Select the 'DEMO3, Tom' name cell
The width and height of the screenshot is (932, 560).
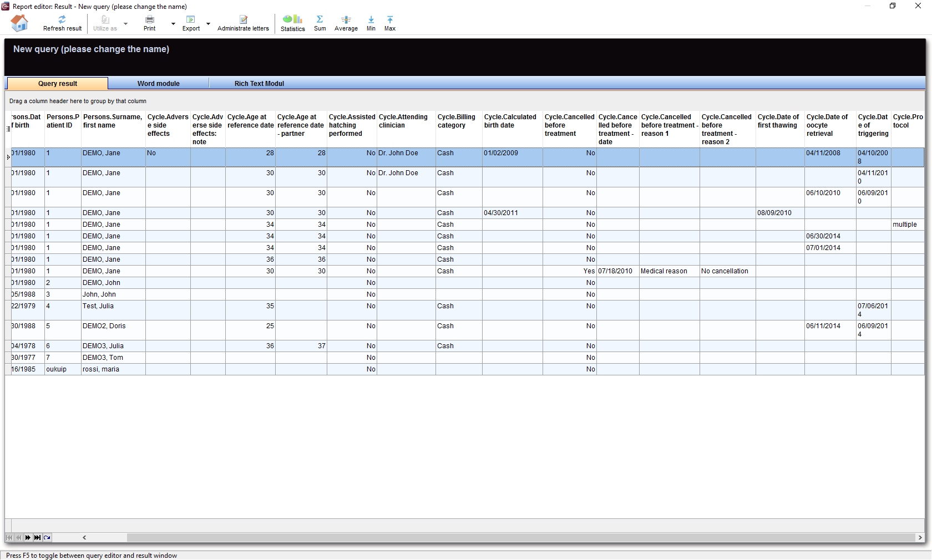[x=113, y=358]
